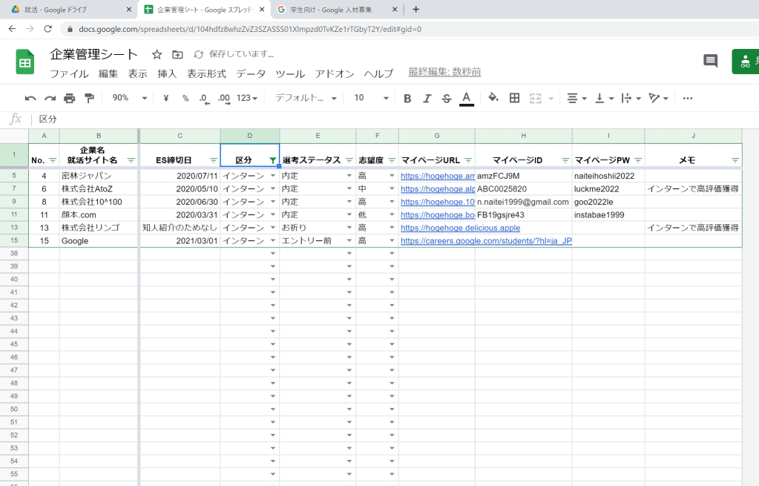759x486 pixels.
Task: Open the text color picker
Action: click(466, 98)
